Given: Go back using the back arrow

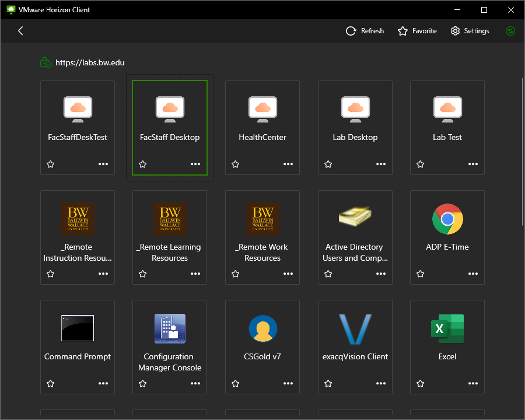Looking at the screenshot, I should pyautogui.click(x=20, y=31).
